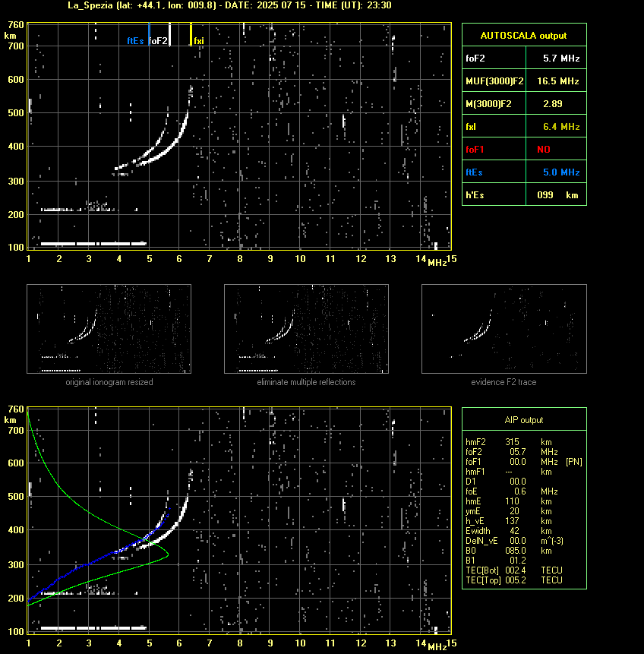Open the eliminate multiple reflections thumbnail
Image resolution: width=644 pixels, height=654 pixels.
(x=306, y=329)
